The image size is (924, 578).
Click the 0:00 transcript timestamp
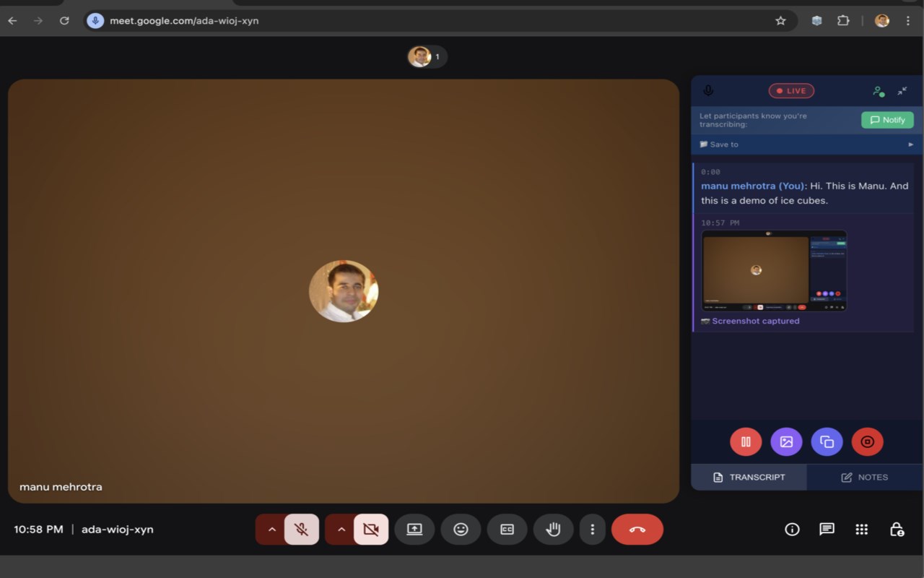click(710, 172)
